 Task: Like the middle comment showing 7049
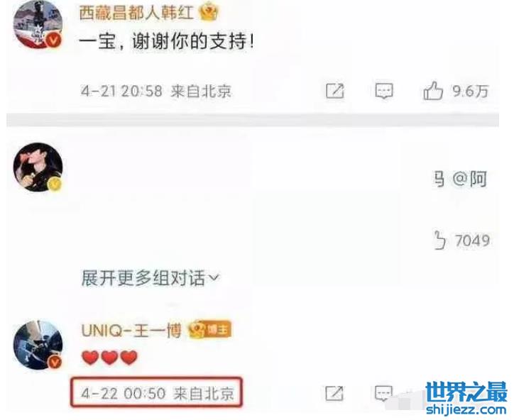point(440,241)
